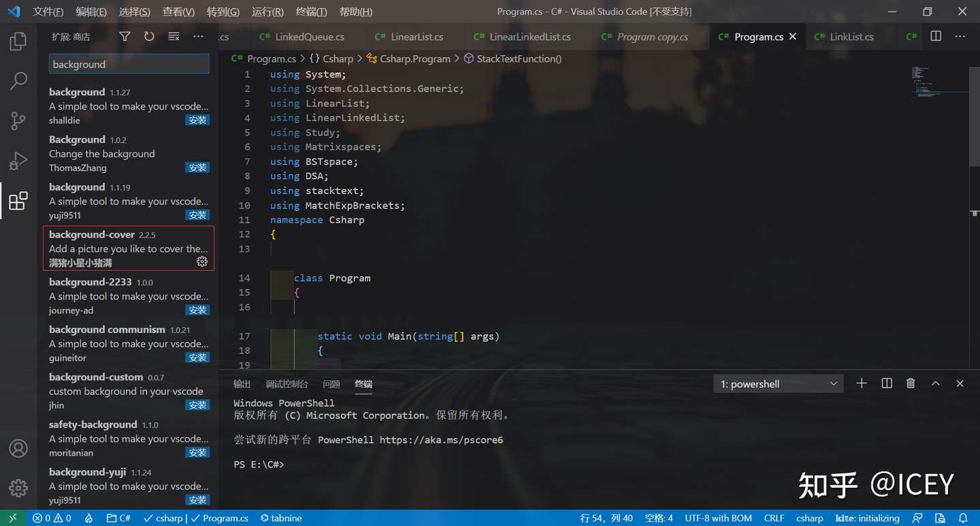Select the Extensions view icon

click(x=18, y=201)
